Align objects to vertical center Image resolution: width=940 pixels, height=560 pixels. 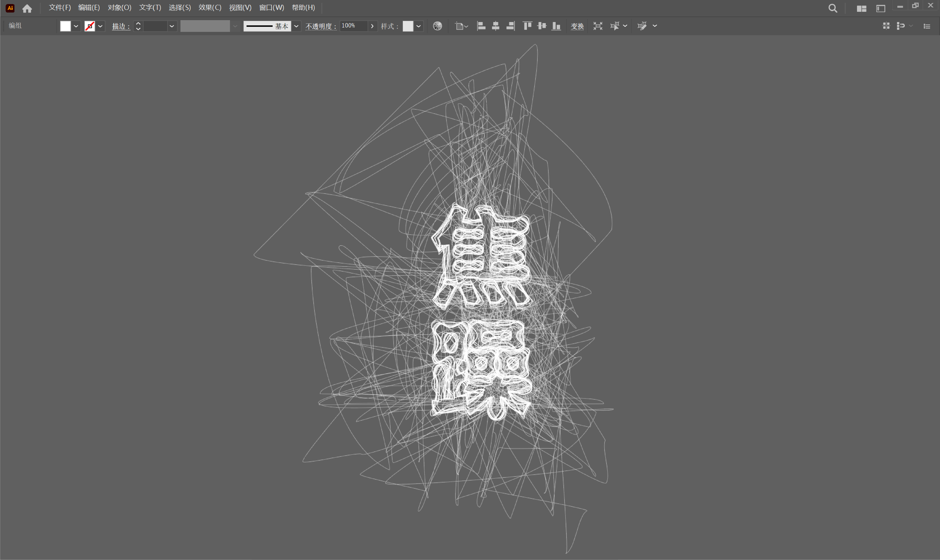[x=542, y=26]
